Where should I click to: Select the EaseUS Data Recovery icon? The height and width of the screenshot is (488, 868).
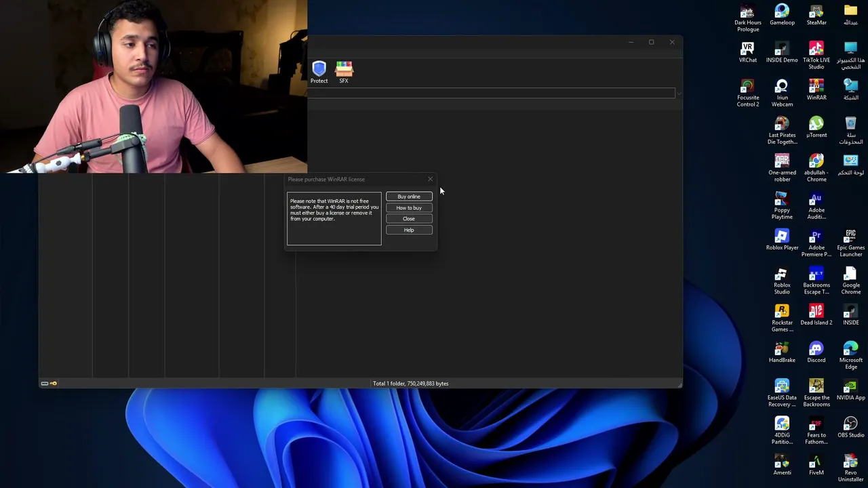click(782, 393)
